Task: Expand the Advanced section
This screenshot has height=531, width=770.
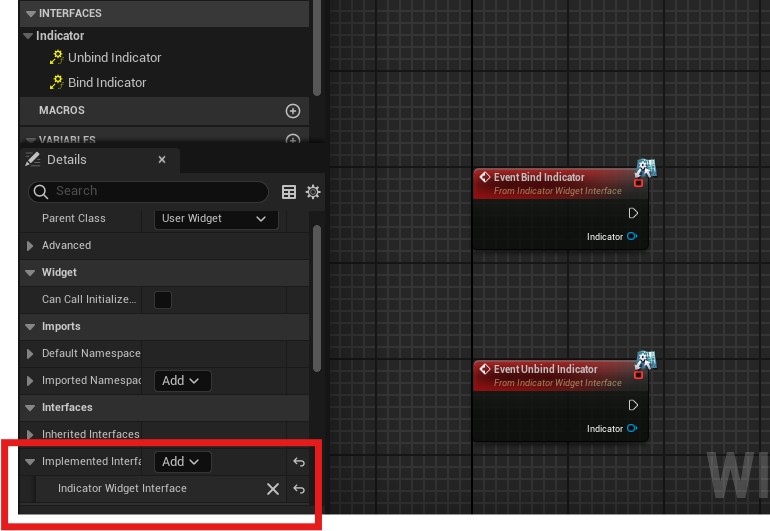Action: point(30,246)
